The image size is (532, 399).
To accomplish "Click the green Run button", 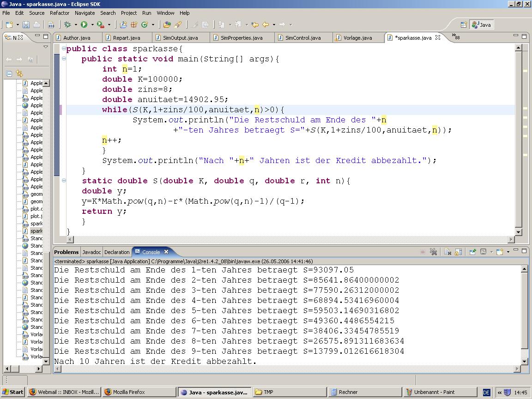I will 84,24.
